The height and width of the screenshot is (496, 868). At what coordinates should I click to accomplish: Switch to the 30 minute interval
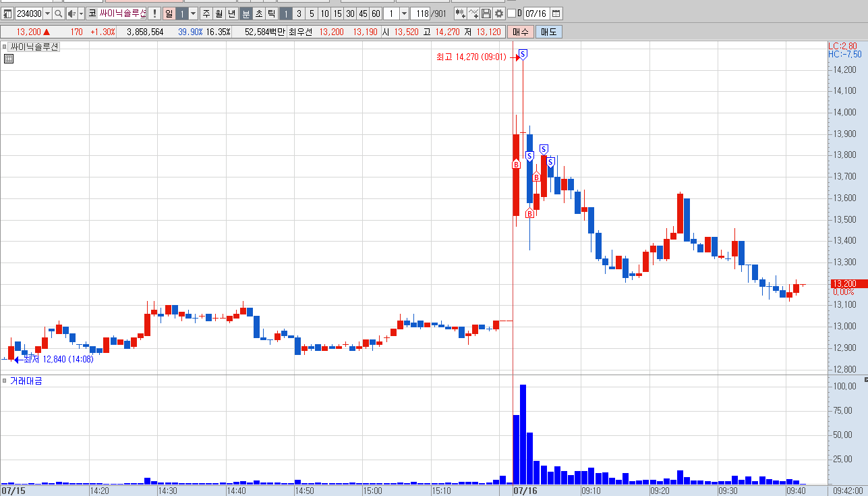coord(350,13)
